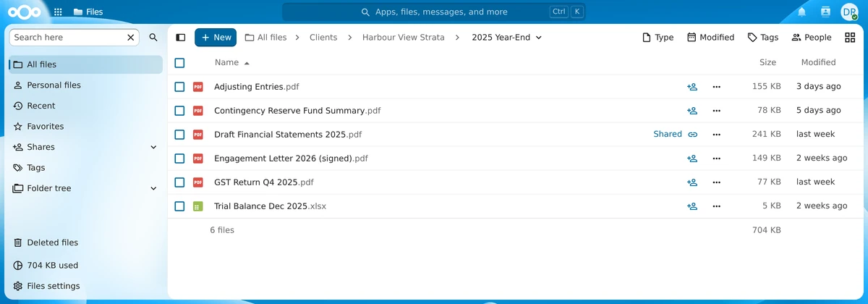Click the 704 KB used storage indicator

pyautogui.click(x=85, y=265)
